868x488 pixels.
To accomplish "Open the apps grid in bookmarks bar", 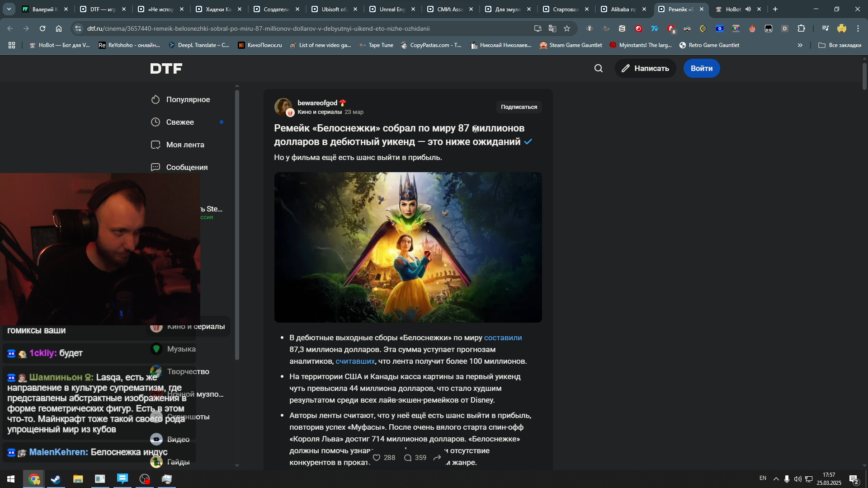I will (x=12, y=45).
